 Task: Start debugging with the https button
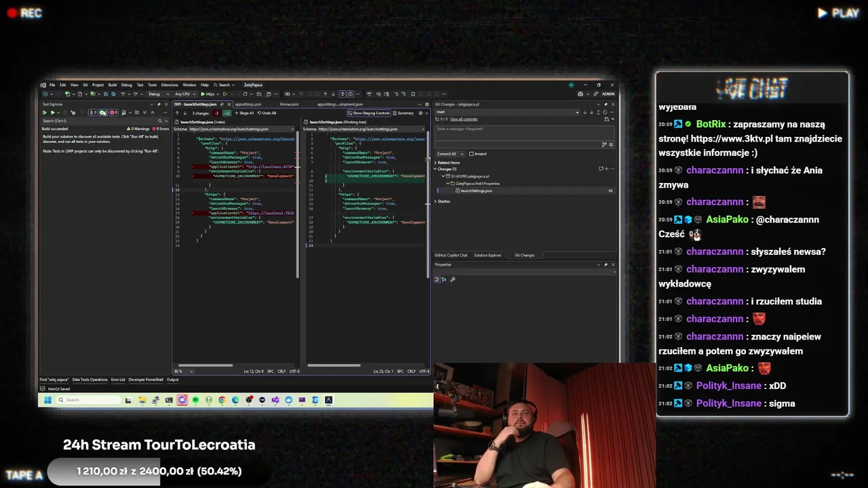[208, 94]
